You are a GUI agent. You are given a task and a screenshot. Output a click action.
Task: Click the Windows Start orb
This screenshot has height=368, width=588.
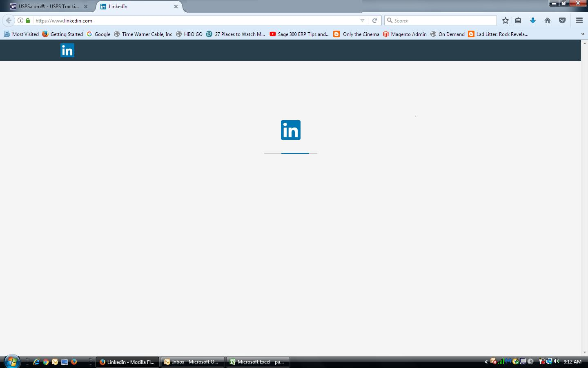tap(12, 361)
